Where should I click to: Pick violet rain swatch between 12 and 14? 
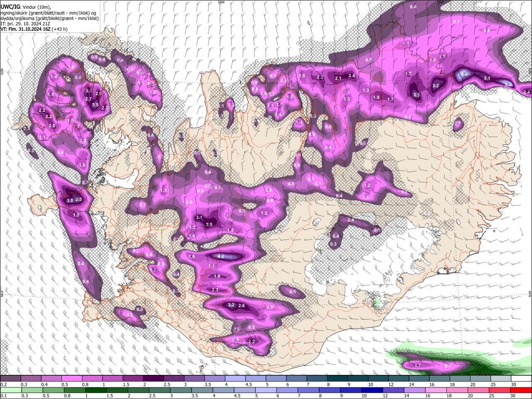coord(393,390)
